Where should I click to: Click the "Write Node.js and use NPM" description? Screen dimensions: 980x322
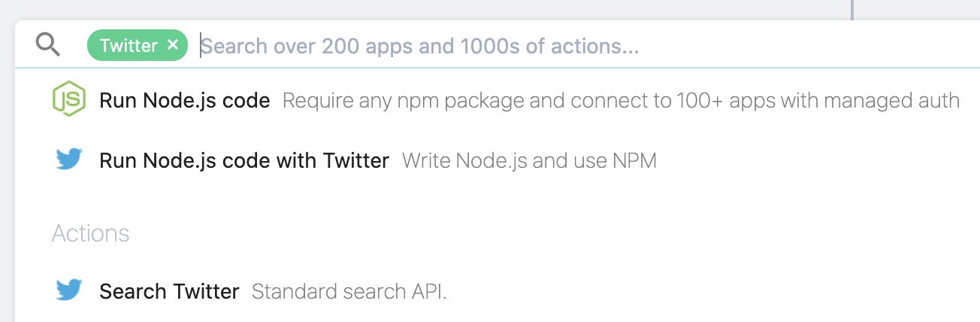click(529, 160)
